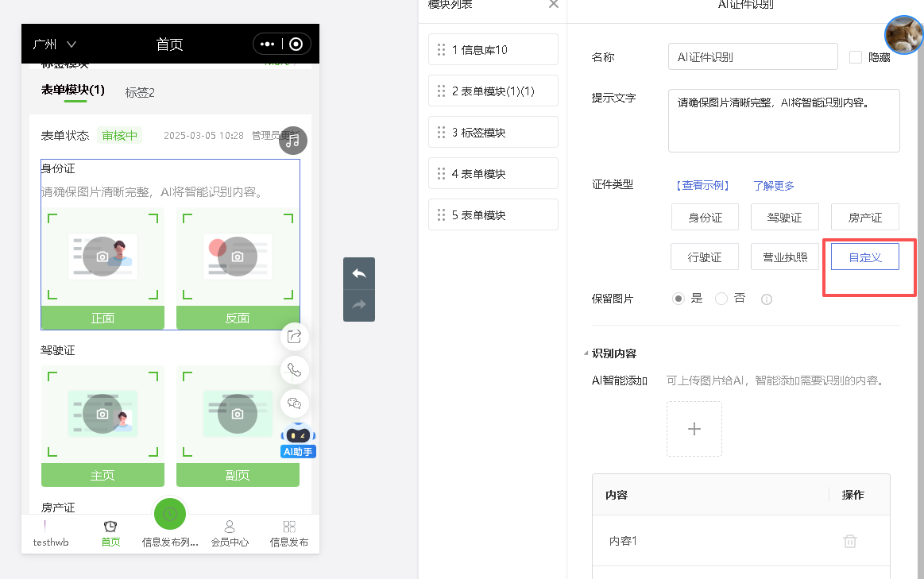Tap the green 正面 upload label
The width and height of the screenshot is (924, 579).
point(102,318)
